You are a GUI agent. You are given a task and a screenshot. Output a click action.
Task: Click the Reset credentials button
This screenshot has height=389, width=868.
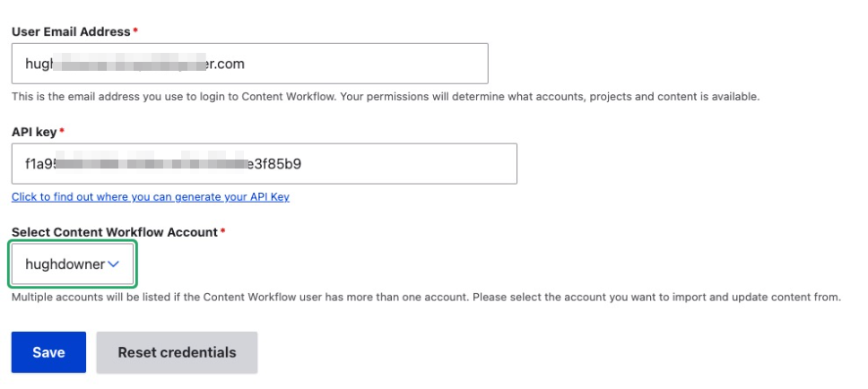tap(177, 352)
